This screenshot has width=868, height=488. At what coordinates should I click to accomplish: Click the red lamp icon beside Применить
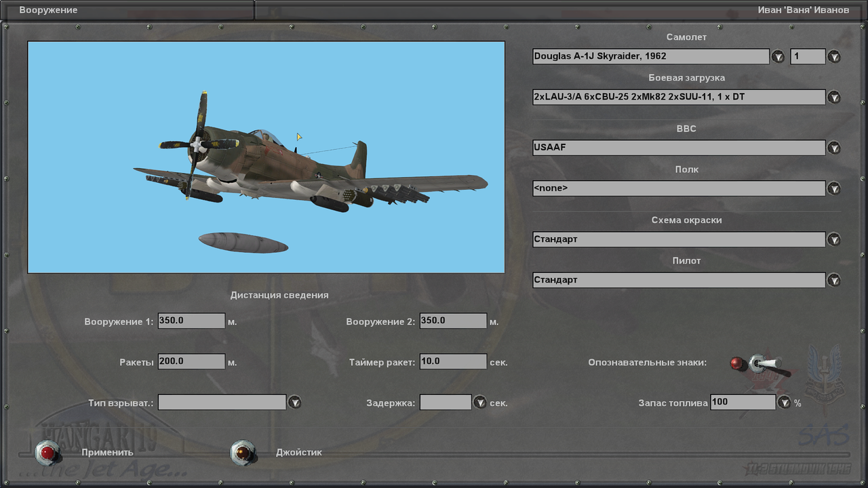coord(47,452)
